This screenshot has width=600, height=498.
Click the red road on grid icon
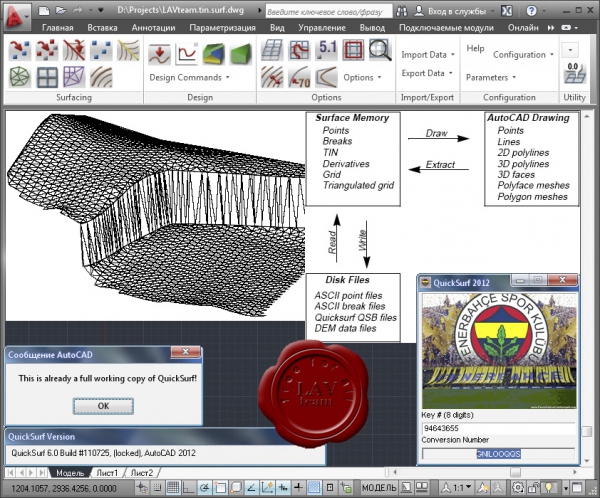(x=299, y=50)
